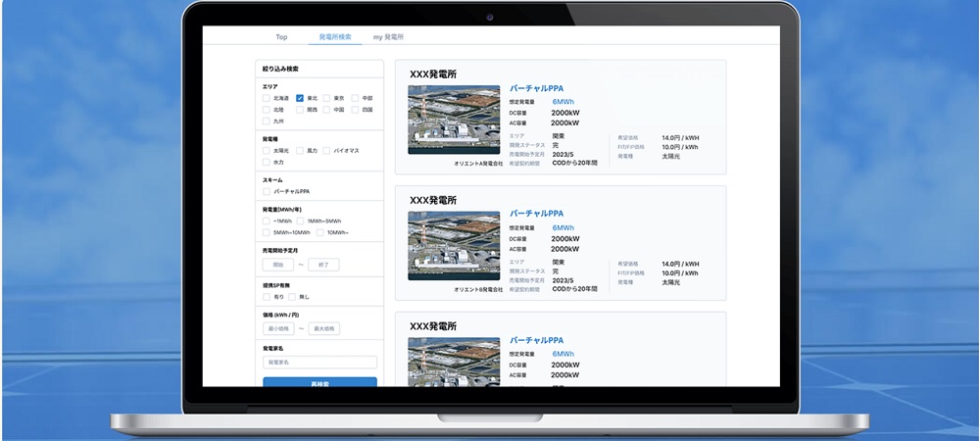Focus the 最大価格 maximum price field
The image size is (980, 441).
pyautogui.click(x=323, y=328)
